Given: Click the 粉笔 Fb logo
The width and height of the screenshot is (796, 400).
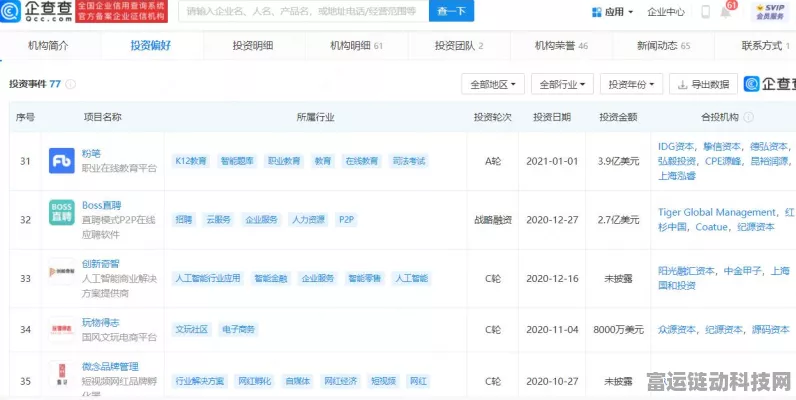Looking at the screenshot, I should pos(61,161).
